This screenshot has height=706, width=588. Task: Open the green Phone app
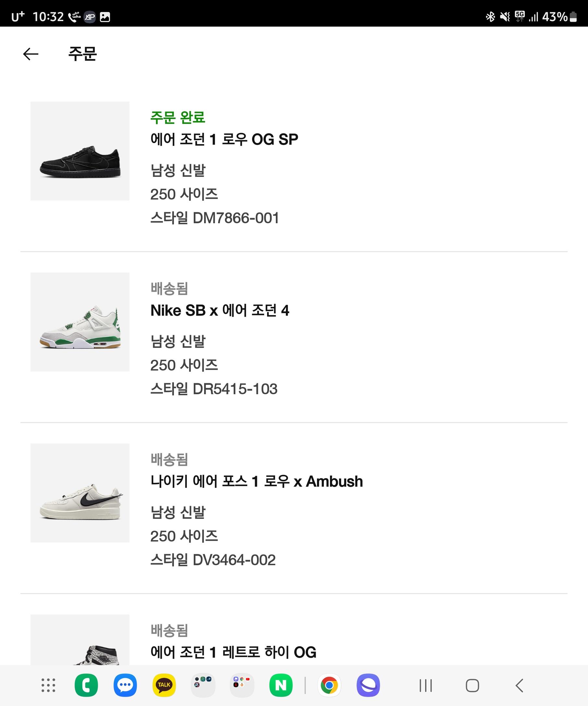click(86, 685)
